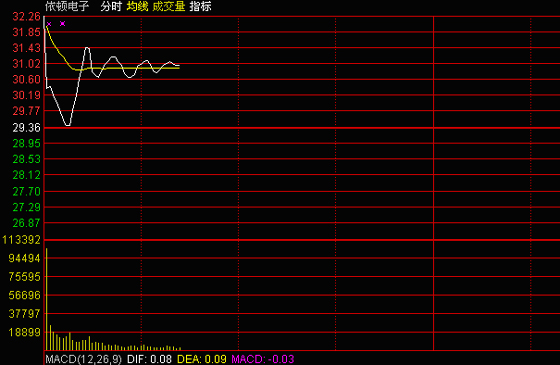Click the 18899 volume axis label
The height and width of the screenshot is (365, 560).
coord(24,332)
